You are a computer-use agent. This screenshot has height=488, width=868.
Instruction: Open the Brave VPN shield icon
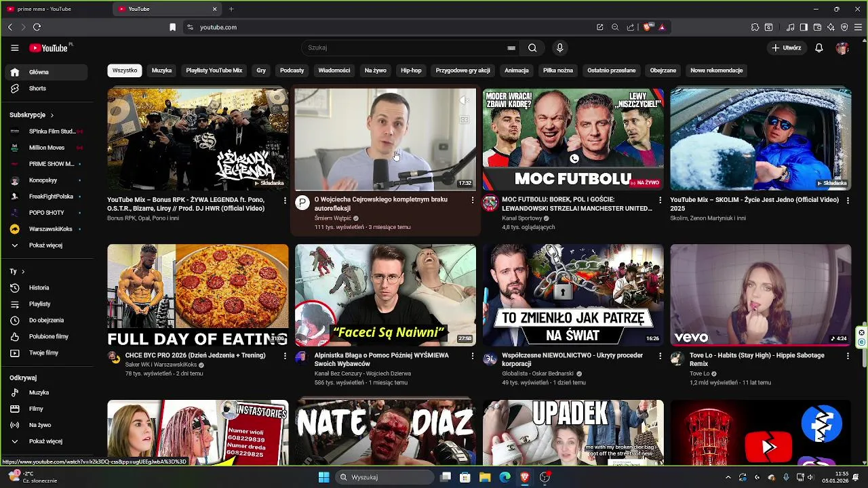click(844, 27)
